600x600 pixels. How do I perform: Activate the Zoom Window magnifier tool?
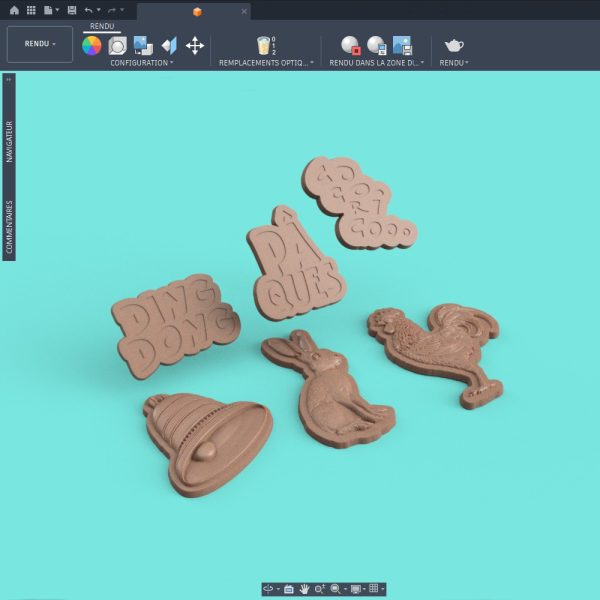[335, 589]
